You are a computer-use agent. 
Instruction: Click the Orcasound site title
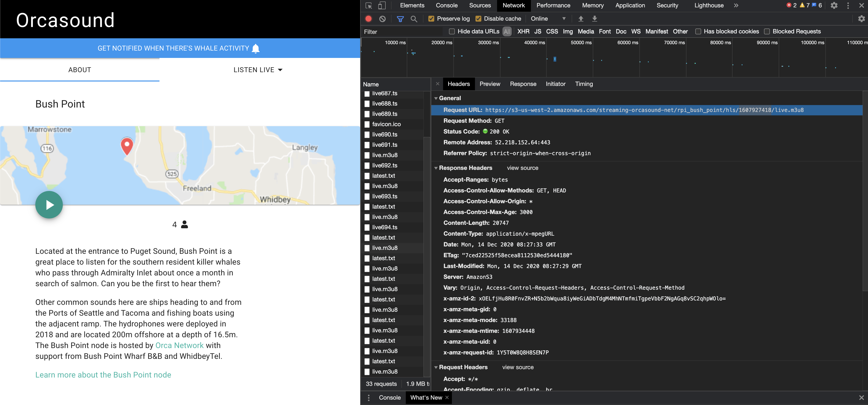[65, 20]
